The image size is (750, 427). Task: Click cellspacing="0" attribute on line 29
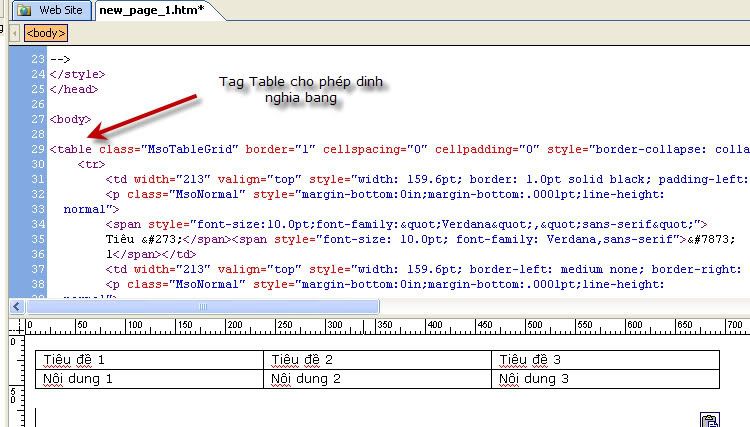click(375, 149)
